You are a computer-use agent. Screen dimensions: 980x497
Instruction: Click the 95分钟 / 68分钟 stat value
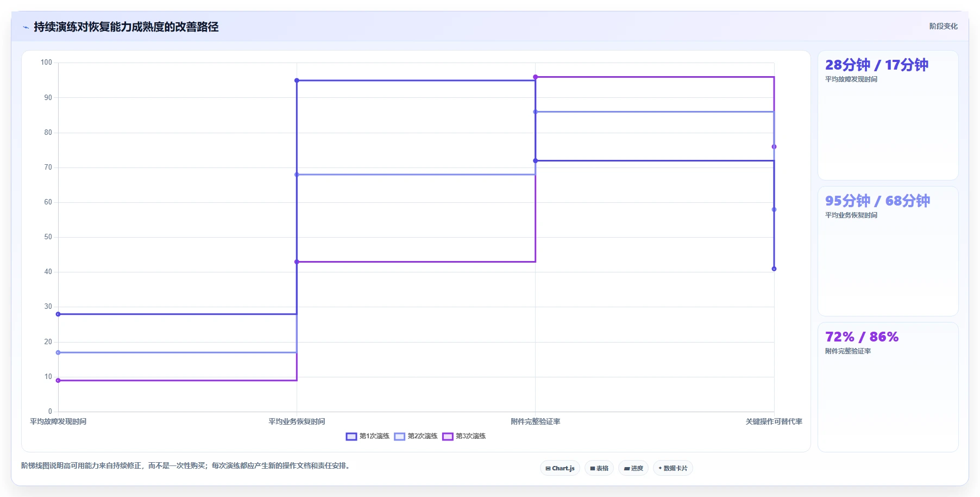pos(877,201)
